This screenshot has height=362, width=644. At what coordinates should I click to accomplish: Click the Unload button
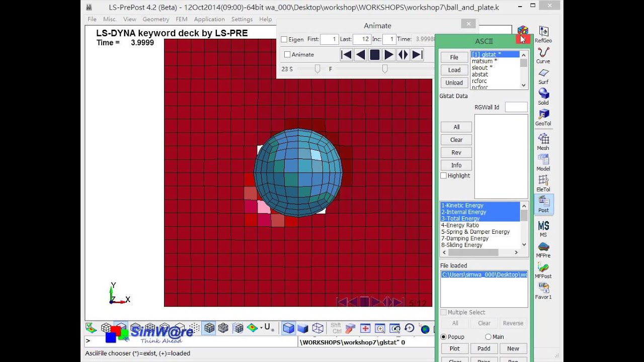[454, 82]
